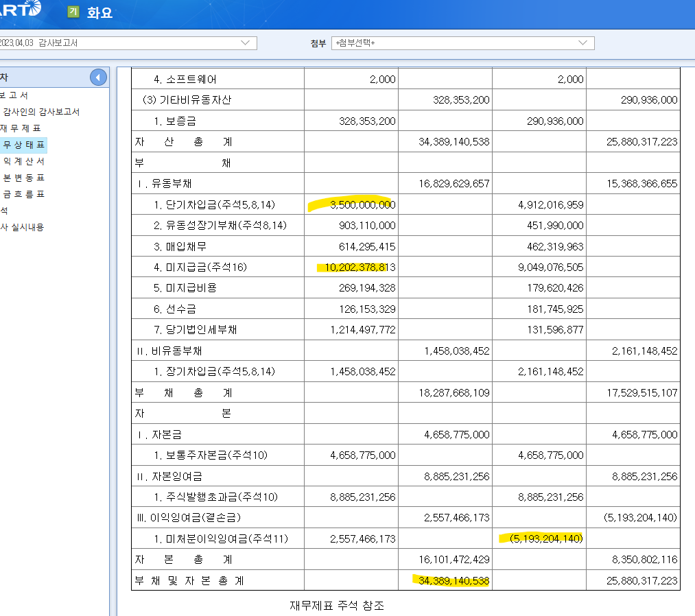Image resolution: width=695 pixels, height=616 pixels.
Task: Click the 부채총계 row label
Action: click(x=183, y=392)
